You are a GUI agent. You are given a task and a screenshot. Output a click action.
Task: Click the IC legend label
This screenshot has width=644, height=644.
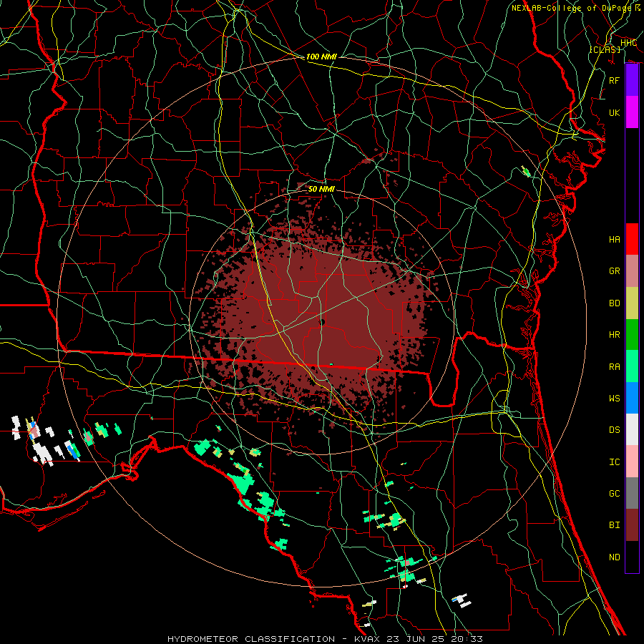(615, 462)
